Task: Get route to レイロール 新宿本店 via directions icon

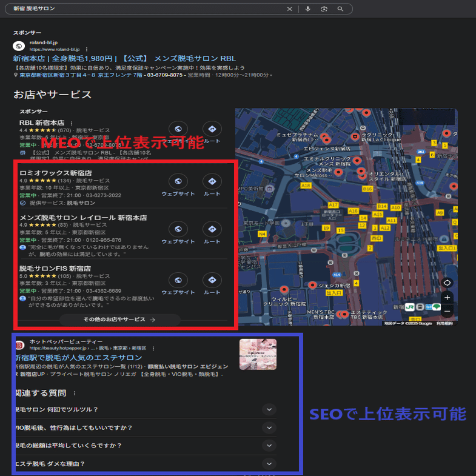Action: 212,229
